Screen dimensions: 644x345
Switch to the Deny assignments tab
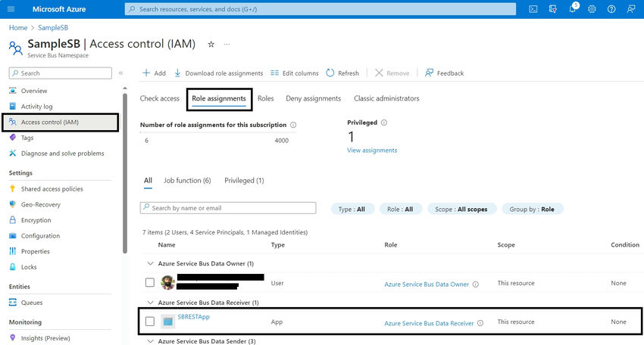click(x=314, y=98)
